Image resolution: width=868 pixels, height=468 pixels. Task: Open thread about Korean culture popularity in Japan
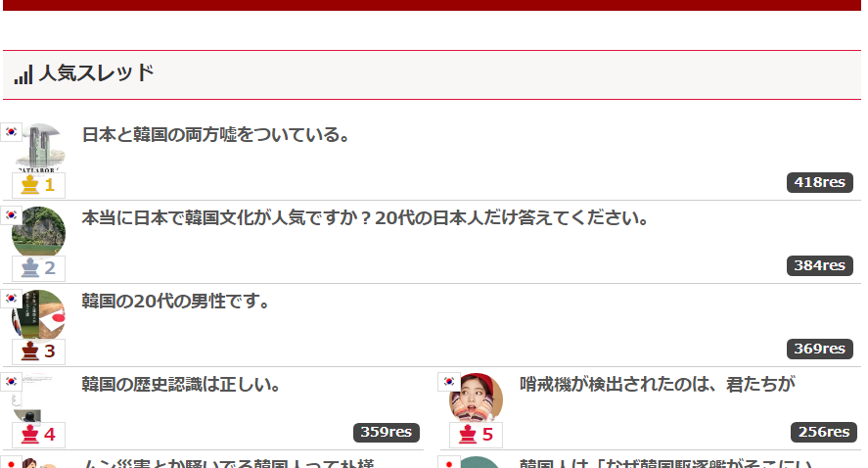click(365, 217)
